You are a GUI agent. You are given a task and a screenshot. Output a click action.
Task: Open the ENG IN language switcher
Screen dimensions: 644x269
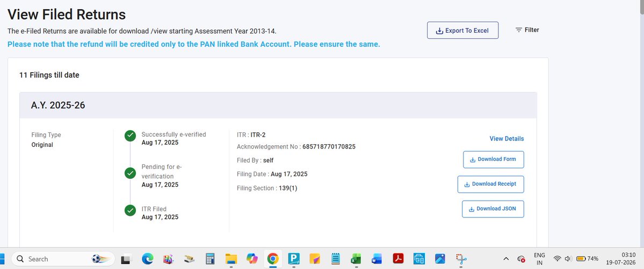pos(539,259)
